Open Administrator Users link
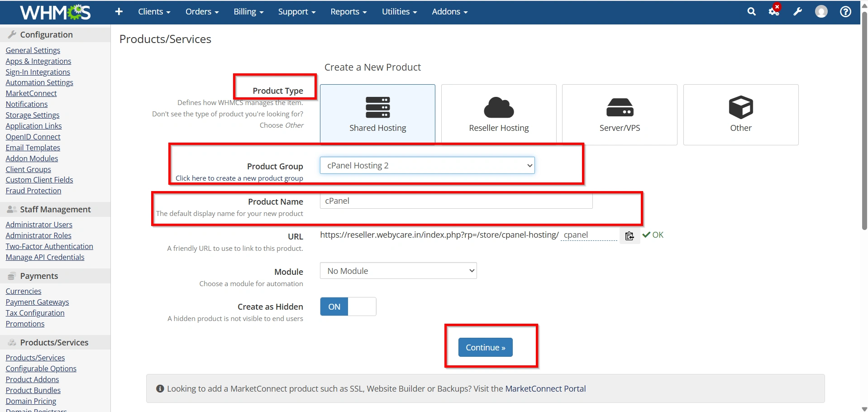The image size is (868, 412). pos(39,225)
